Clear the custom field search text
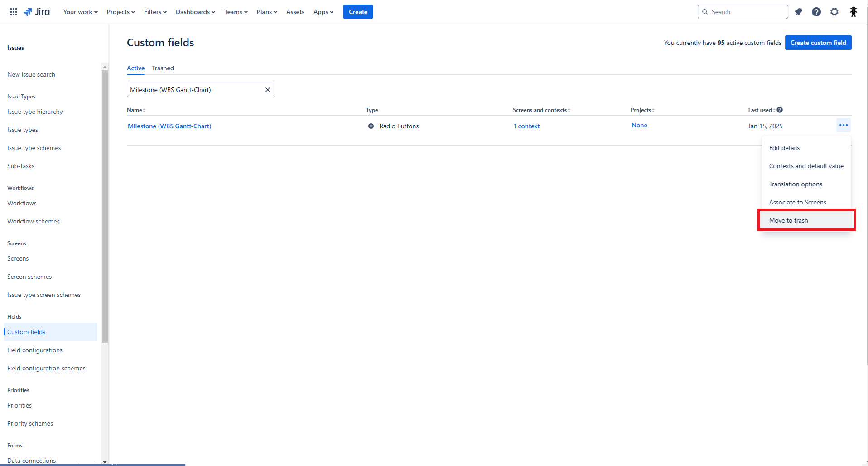868x466 pixels. (x=268, y=90)
